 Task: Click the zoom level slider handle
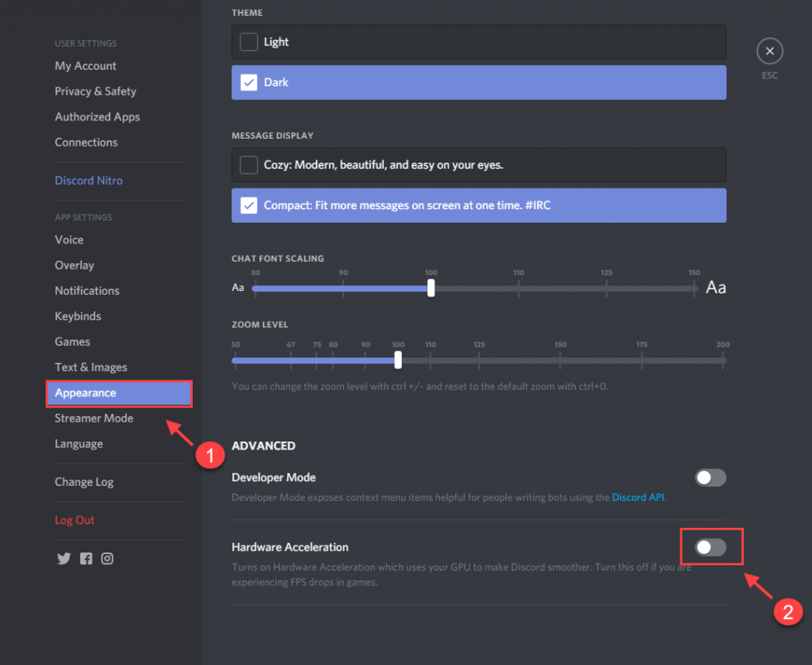pyautogui.click(x=398, y=360)
